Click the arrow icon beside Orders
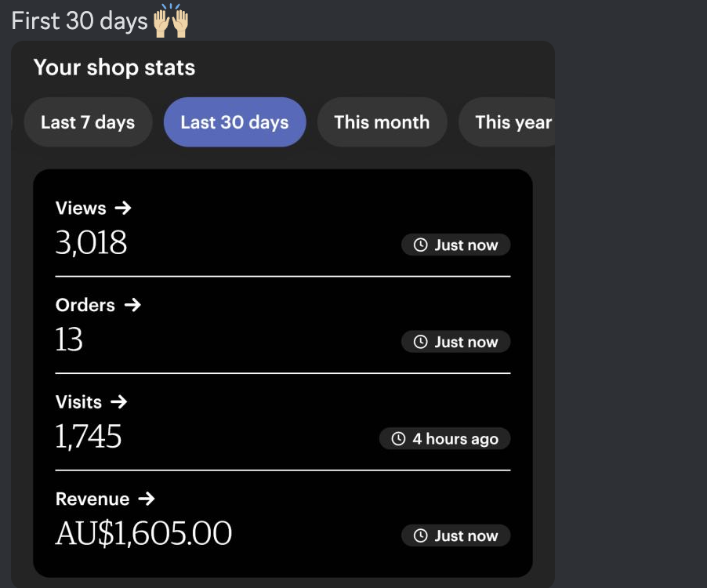 [132, 305]
